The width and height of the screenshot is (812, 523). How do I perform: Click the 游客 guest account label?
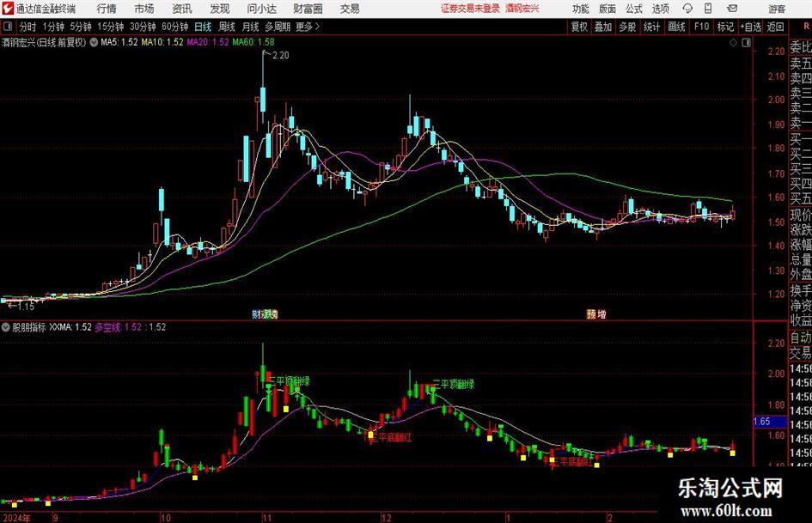coord(777,9)
